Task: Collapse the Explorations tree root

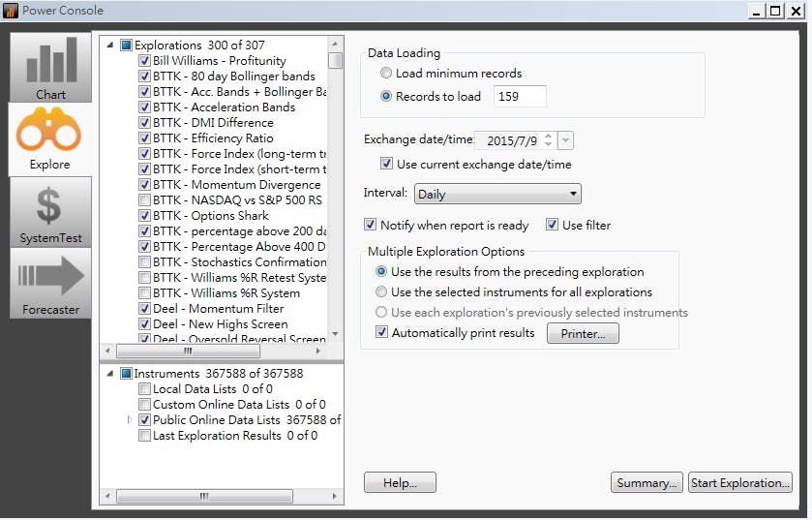Action: tap(110, 46)
